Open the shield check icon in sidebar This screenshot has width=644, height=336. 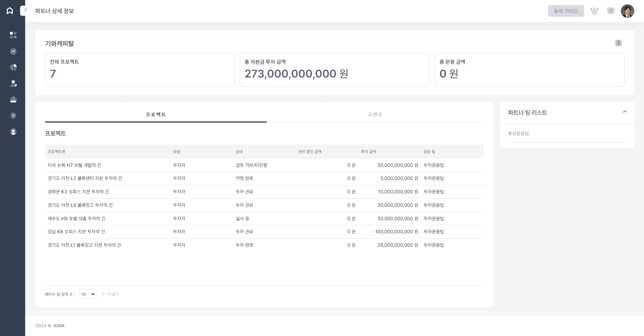point(13,116)
